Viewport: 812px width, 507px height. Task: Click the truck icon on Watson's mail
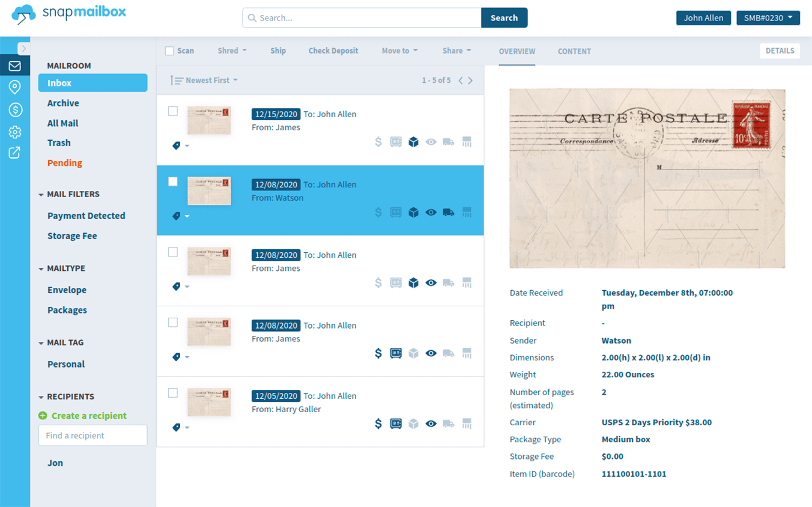(448, 213)
